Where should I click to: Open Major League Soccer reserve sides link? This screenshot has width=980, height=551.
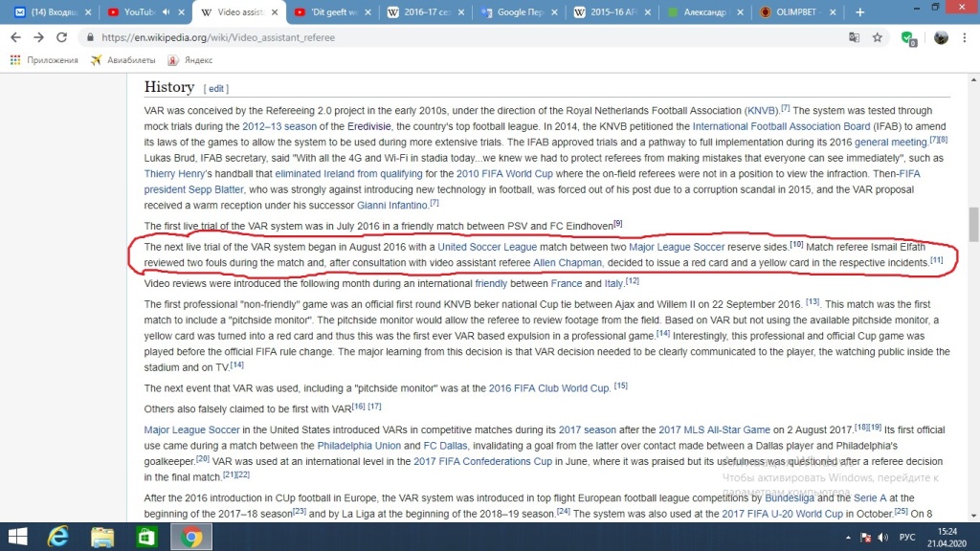click(x=677, y=247)
